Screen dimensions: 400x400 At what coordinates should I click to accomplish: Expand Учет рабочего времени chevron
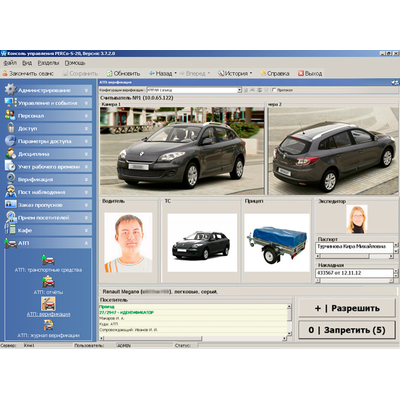86,167
